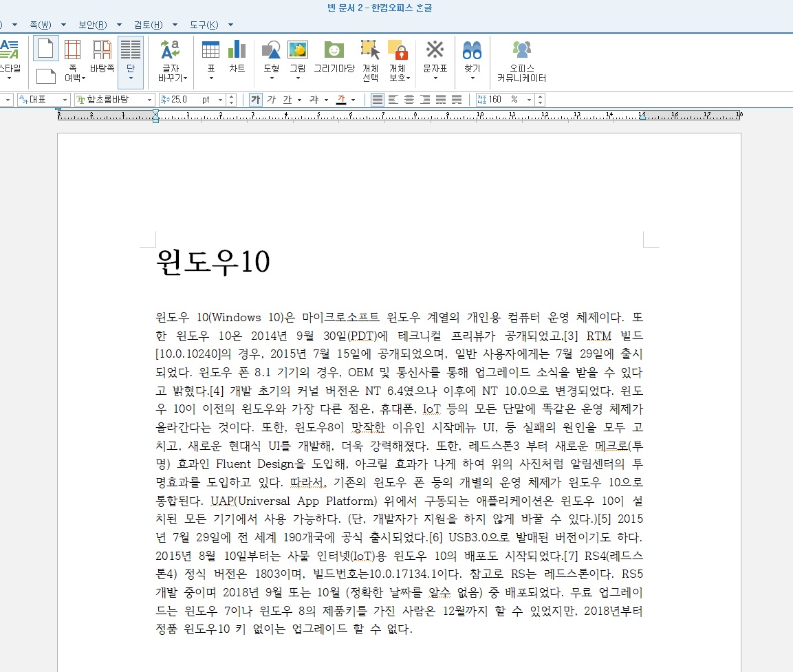Set paragraph to distributed alignment
This screenshot has width=793, height=672.
pos(440,100)
